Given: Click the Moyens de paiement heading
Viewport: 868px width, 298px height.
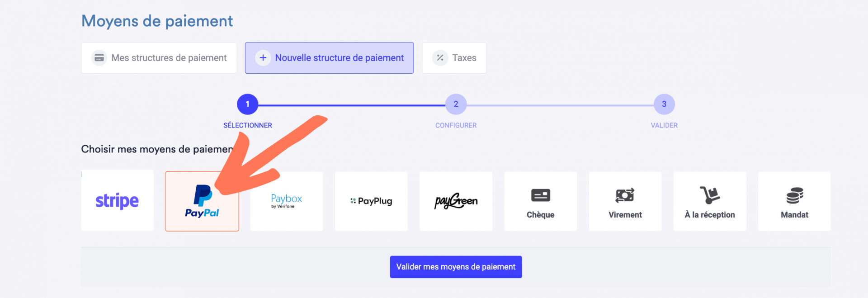Looking at the screenshot, I should coord(157,21).
